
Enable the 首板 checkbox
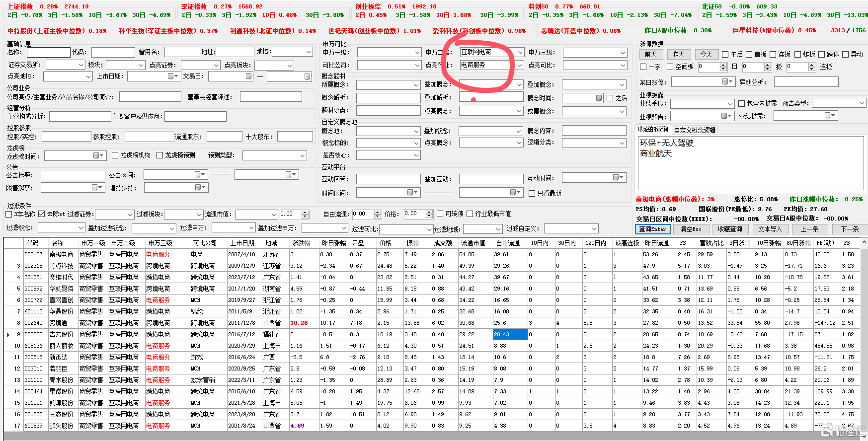pyautogui.click(x=749, y=54)
